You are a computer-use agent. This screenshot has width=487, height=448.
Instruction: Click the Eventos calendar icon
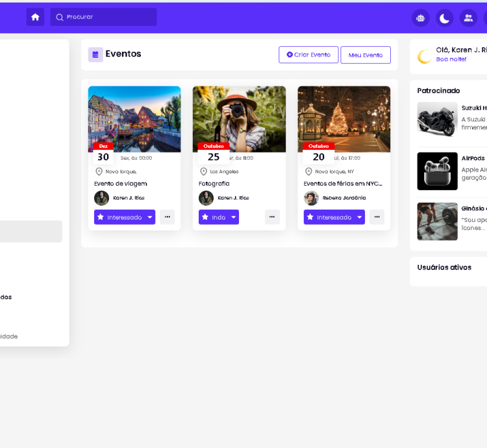click(x=95, y=55)
